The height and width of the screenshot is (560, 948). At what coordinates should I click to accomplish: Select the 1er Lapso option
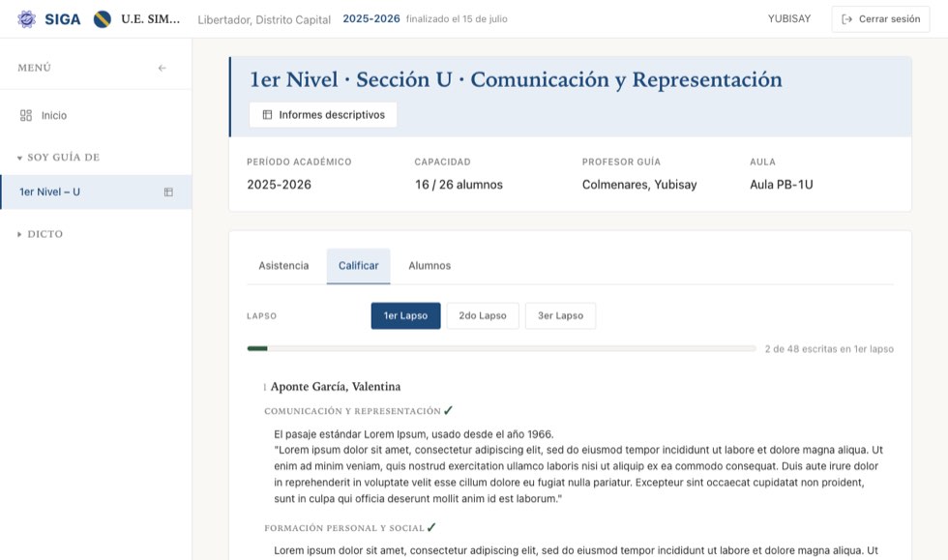[405, 315]
